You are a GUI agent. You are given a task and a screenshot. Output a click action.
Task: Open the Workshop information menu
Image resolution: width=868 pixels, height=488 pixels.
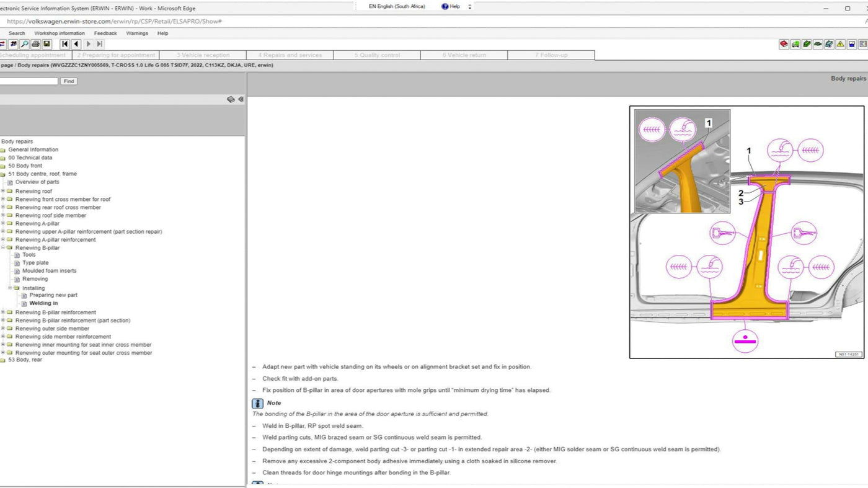point(60,33)
